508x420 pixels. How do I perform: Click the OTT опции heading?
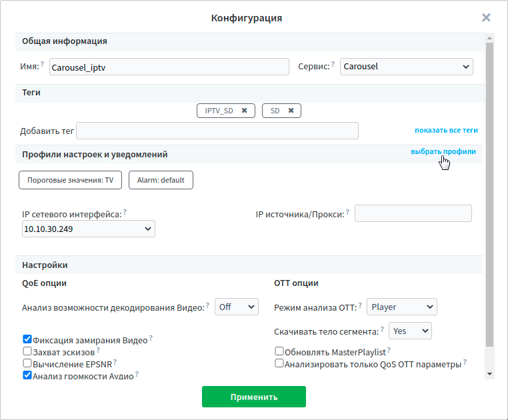pos(296,283)
